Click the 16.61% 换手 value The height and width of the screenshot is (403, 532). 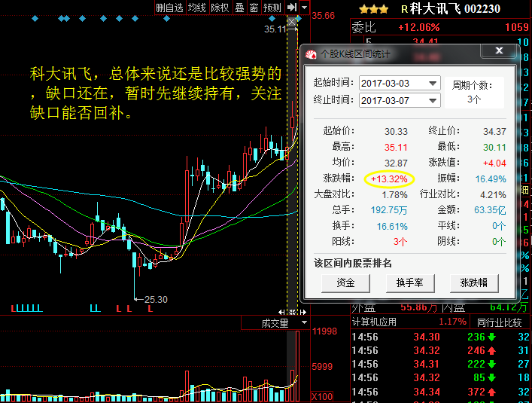coord(392,226)
